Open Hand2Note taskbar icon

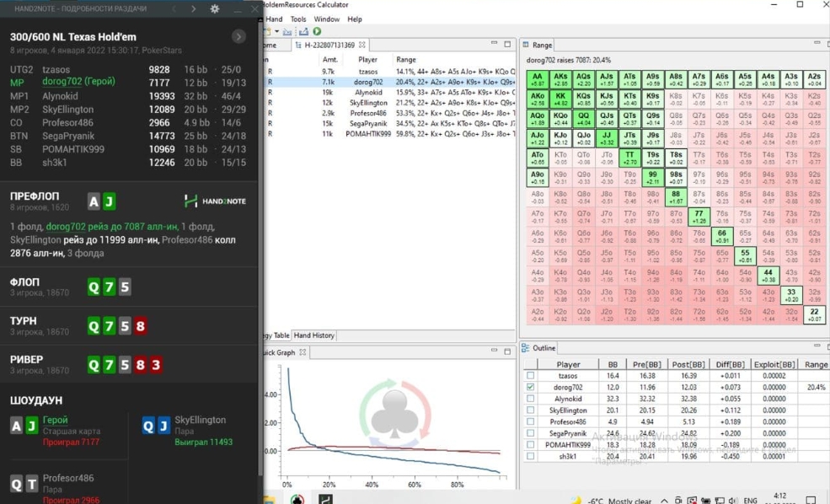point(325,499)
